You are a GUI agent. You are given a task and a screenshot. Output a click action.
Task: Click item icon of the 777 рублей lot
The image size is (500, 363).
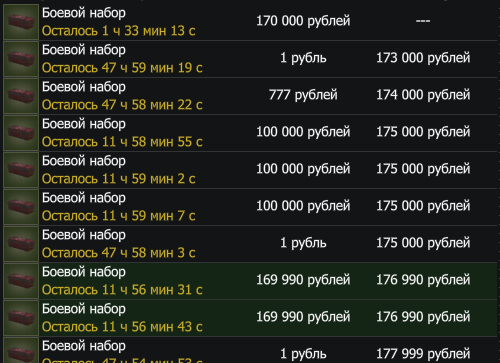[x=21, y=96]
